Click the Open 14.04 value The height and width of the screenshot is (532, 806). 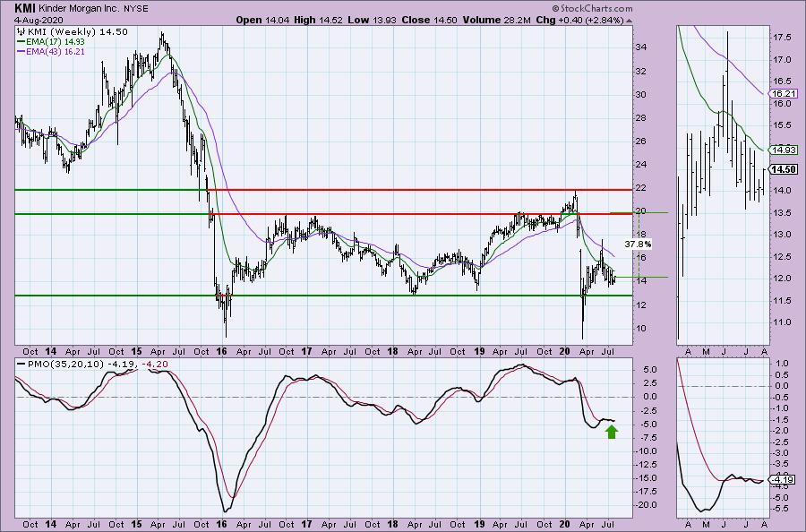(262, 20)
